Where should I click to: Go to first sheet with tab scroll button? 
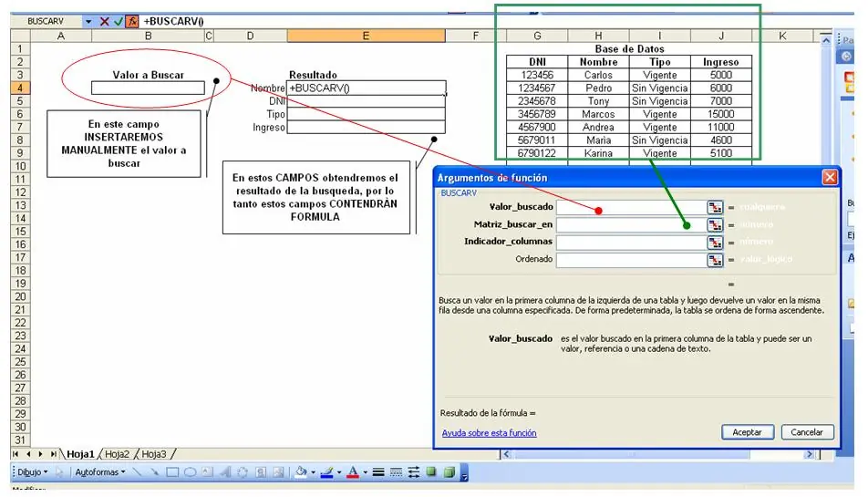15,454
